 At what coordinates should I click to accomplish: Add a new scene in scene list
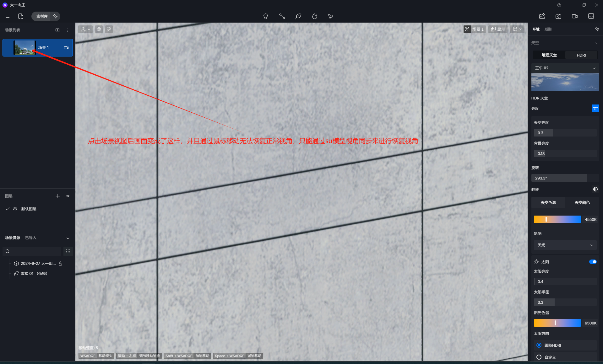(x=58, y=30)
